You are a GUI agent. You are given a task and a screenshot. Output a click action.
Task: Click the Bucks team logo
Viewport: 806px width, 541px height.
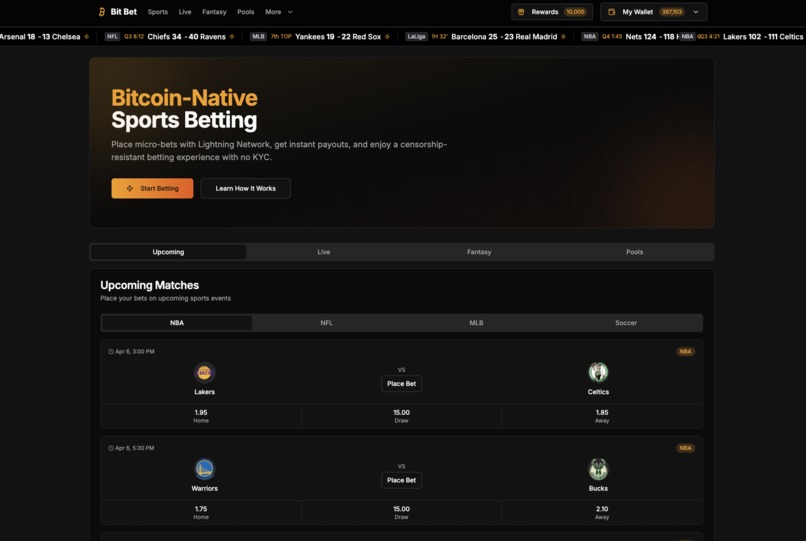pyautogui.click(x=598, y=469)
